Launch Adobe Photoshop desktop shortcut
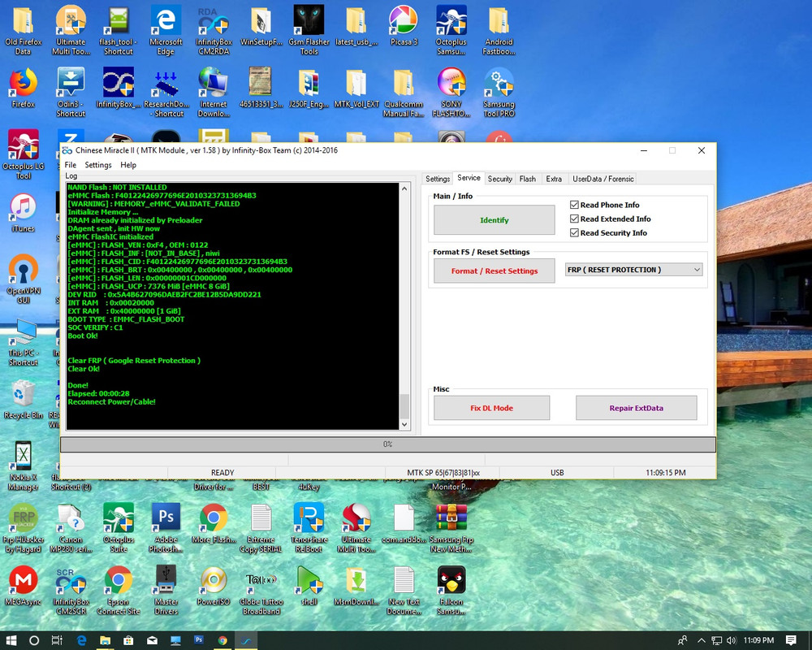 (x=166, y=527)
